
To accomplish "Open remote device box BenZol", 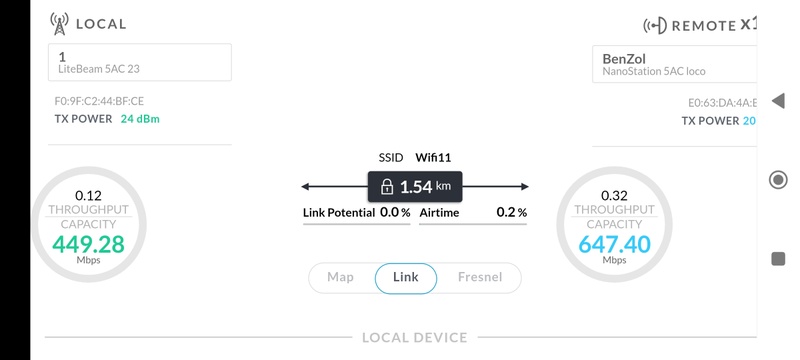I will [x=674, y=64].
